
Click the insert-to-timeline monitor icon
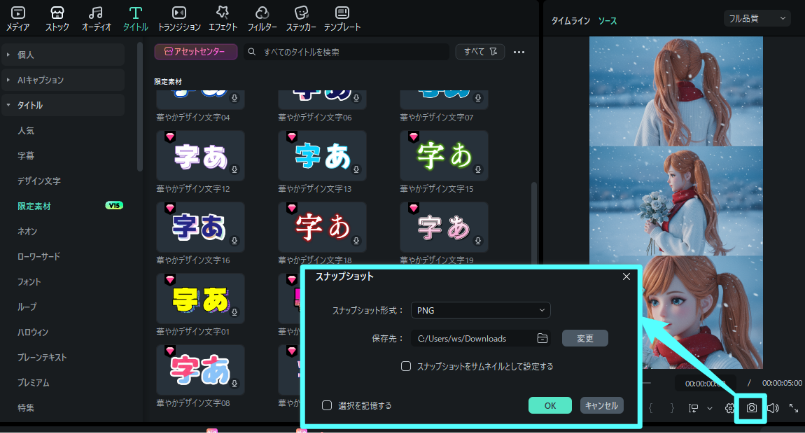pos(693,408)
